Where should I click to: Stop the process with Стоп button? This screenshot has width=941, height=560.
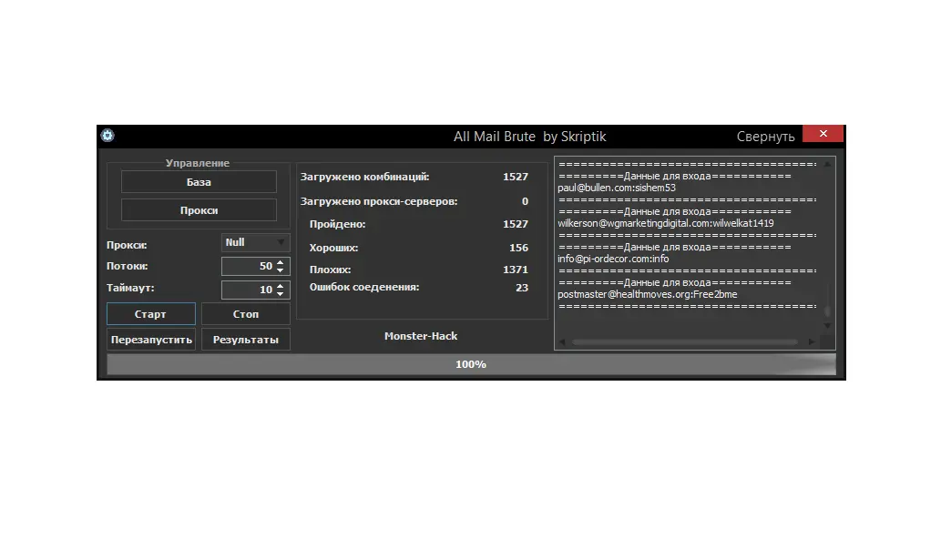coord(245,313)
